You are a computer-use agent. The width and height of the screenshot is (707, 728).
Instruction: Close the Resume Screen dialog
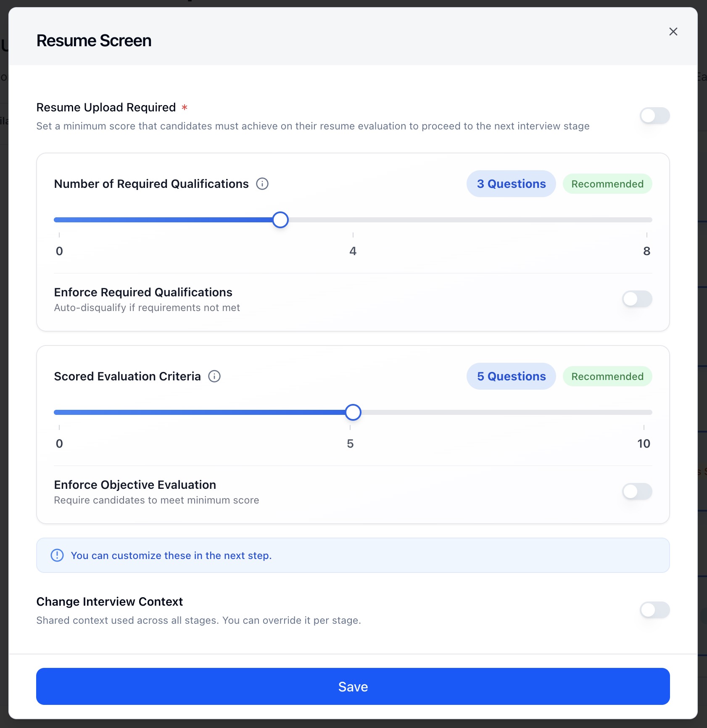point(673,32)
